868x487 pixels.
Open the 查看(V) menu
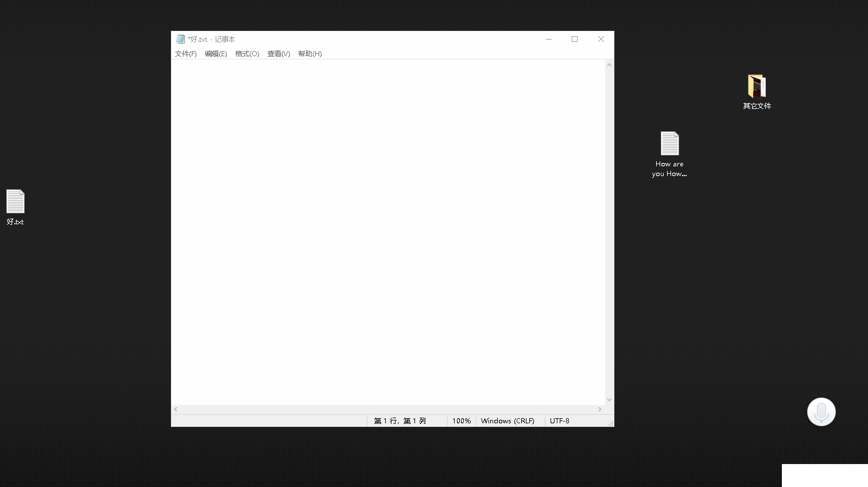click(278, 54)
